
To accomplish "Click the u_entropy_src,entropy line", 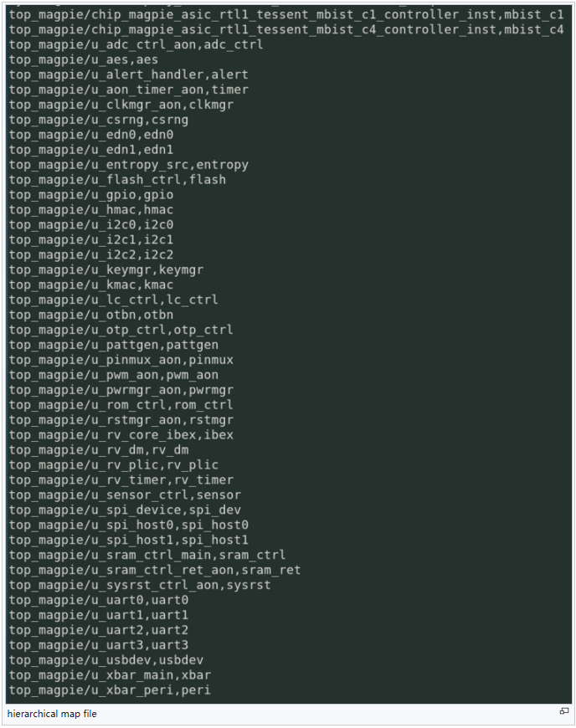I will (x=129, y=165).
